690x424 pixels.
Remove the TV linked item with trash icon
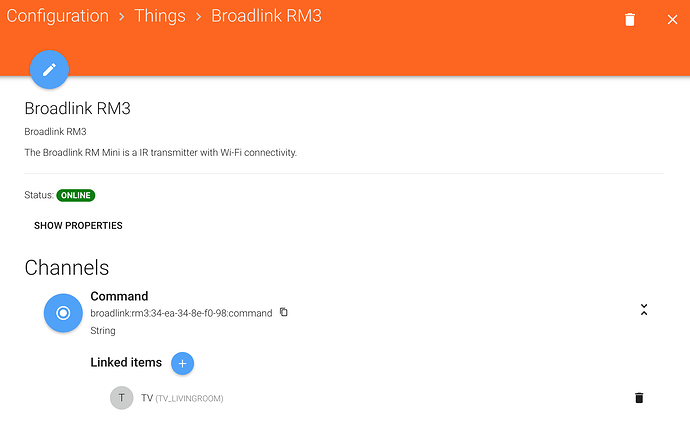(639, 398)
